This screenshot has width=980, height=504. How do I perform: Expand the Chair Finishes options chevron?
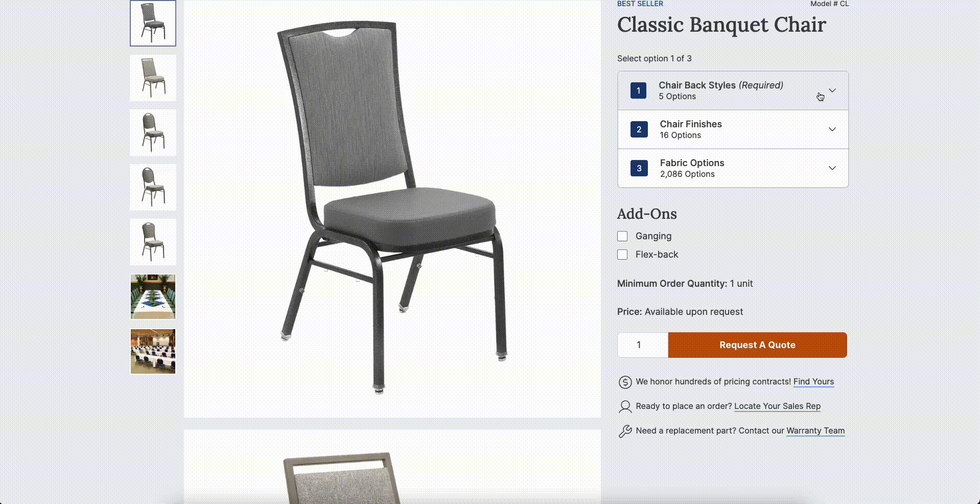click(832, 129)
